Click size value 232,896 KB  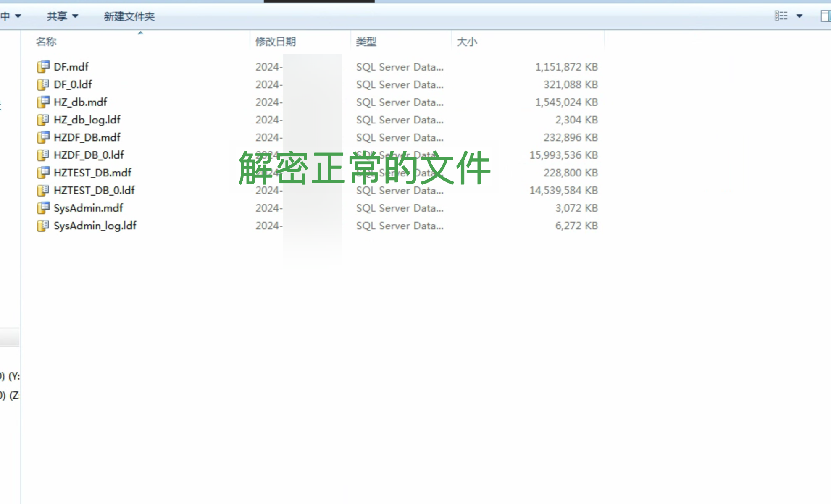tap(571, 137)
